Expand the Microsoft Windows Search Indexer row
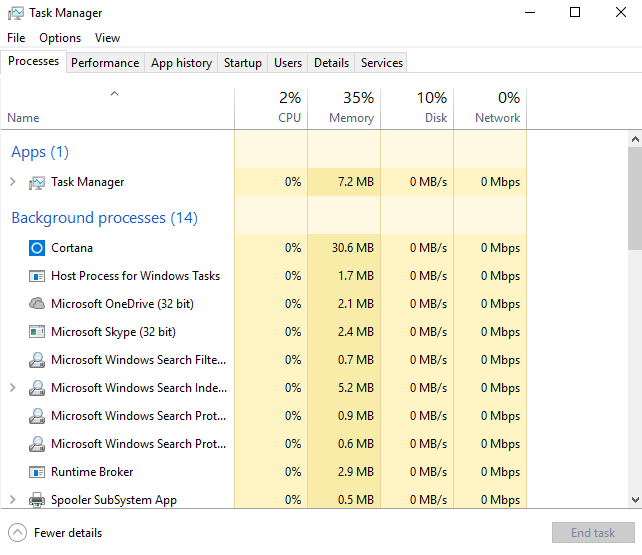Screen dimensions: 642x555 (13, 388)
